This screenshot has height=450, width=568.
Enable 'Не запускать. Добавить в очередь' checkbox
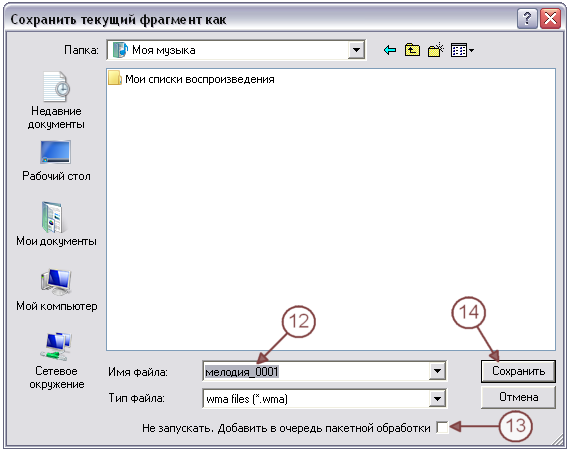pyautogui.click(x=442, y=428)
